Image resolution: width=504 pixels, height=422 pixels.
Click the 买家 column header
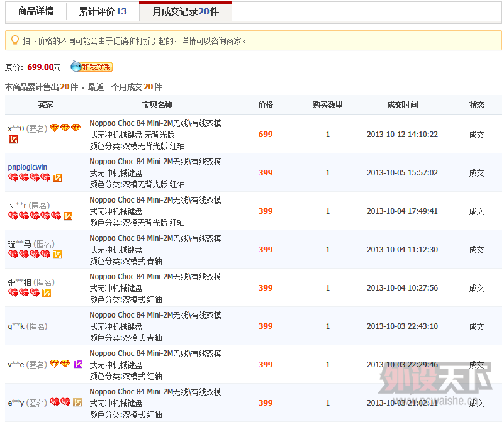click(45, 104)
